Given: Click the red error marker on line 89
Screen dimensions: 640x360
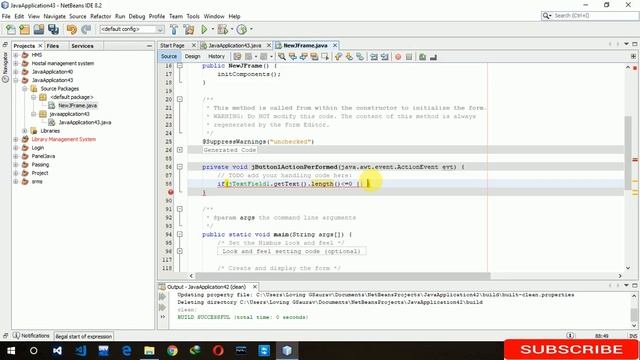Looking at the screenshot, I should [171, 192].
